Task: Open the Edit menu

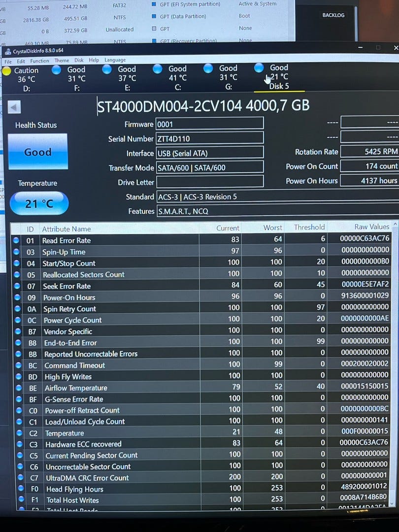Action: (x=21, y=61)
